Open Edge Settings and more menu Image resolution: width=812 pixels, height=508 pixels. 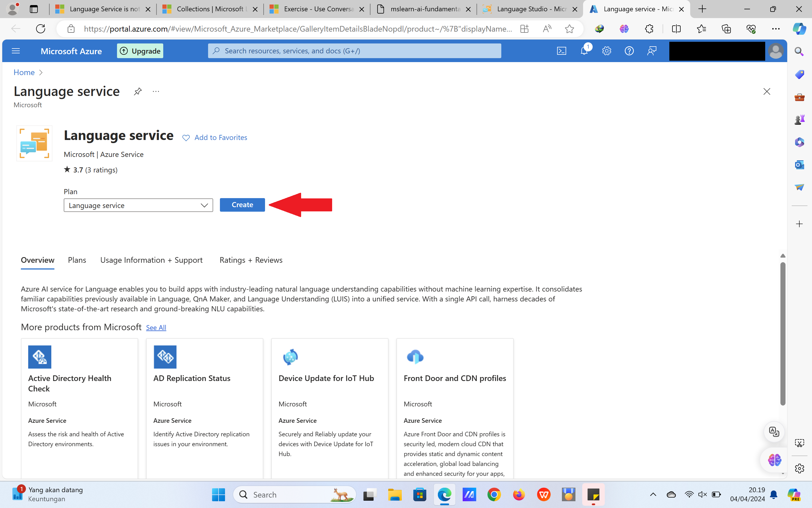click(776, 29)
